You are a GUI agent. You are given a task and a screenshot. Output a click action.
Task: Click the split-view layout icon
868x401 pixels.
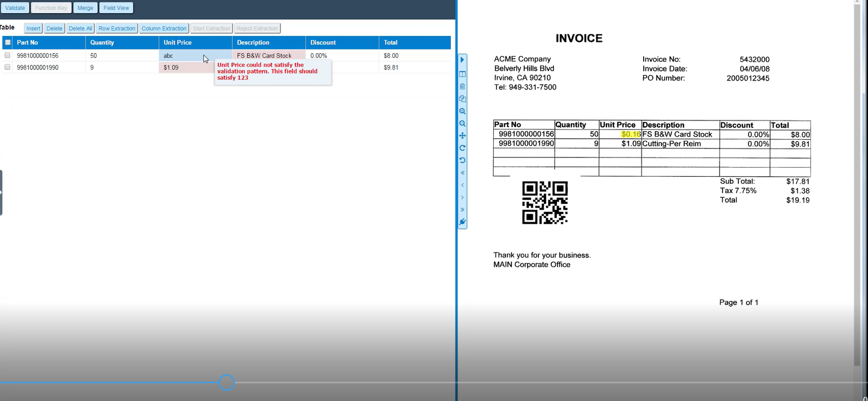[462, 74]
